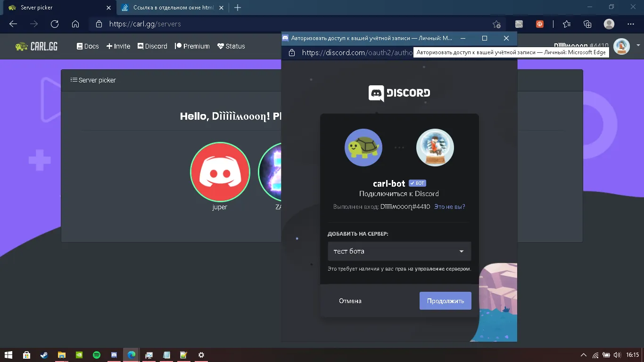Switch to the 'Server picker' browser tab
The width and height of the screenshot is (644, 362).
pyautogui.click(x=58, y=8)
